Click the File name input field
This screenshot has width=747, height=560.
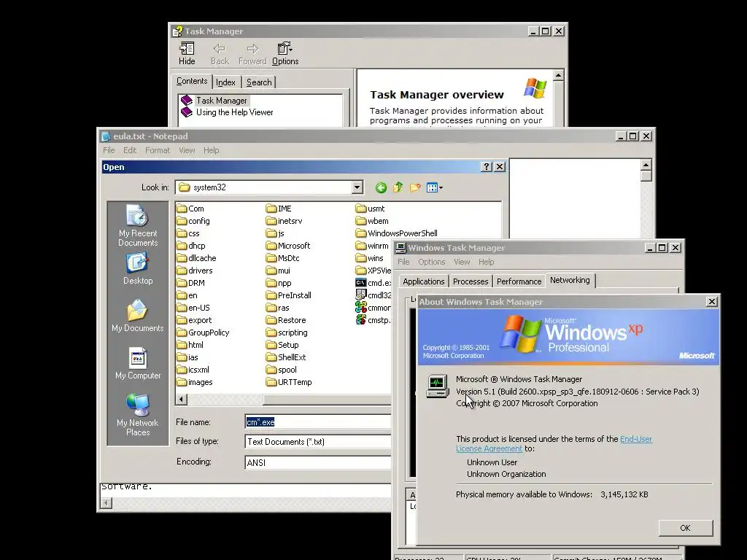(x=318, y=422)
